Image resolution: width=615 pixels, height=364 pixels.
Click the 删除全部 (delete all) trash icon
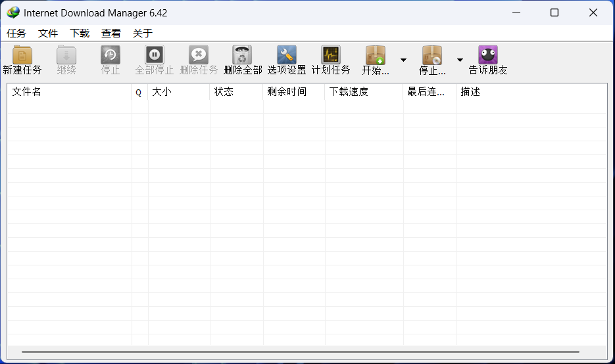tap(242, 55)
